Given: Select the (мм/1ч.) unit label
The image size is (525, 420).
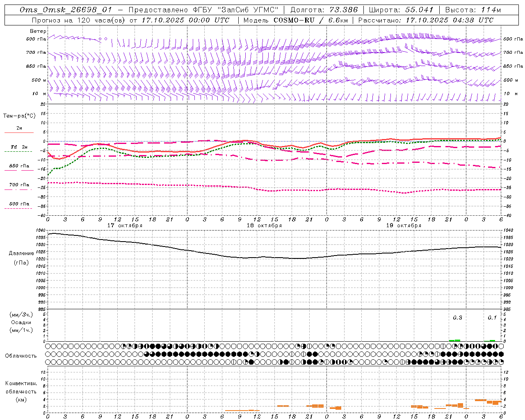Looking at the screenshot, I should 21,330.
